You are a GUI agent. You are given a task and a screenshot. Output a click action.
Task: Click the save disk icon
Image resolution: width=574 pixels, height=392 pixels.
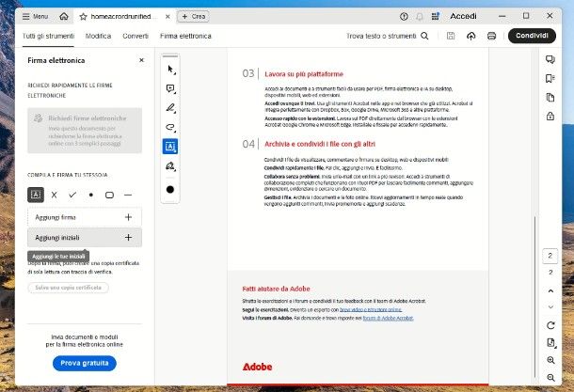click(451, 36)
